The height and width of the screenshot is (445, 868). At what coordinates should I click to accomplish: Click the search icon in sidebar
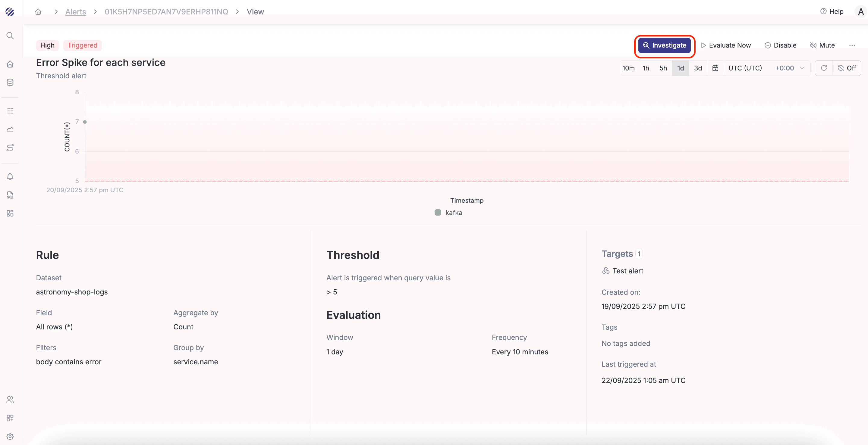(x=10, y=36)
